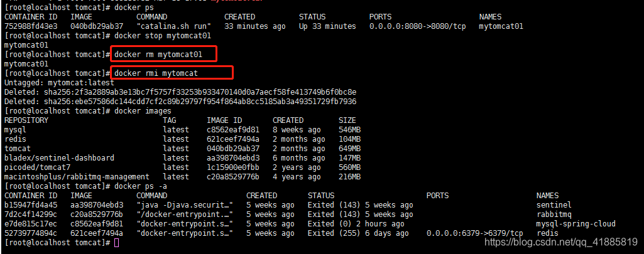Screen dimensions: 644x254
Task: Click the mysql repository row name
Action: (x=15, y=130)
